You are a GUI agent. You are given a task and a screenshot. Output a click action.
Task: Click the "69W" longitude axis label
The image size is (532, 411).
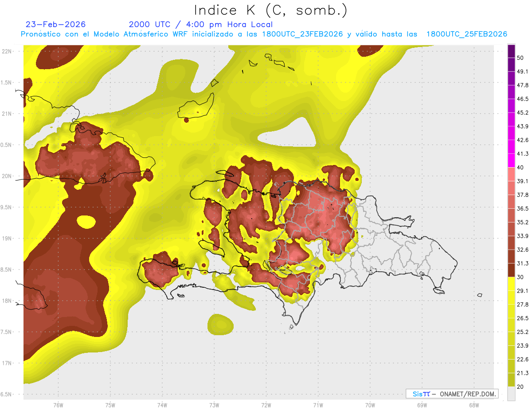point(422,405)
